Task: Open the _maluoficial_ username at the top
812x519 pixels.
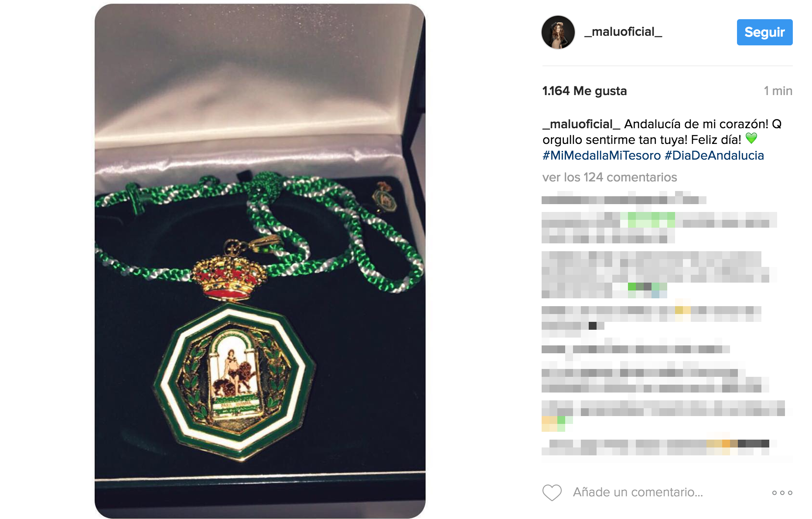Action: click(623, 32)
